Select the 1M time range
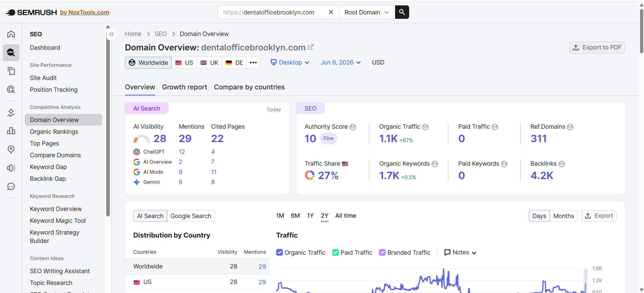The height and width of the screenshot is (293, 644). (280, 216)
